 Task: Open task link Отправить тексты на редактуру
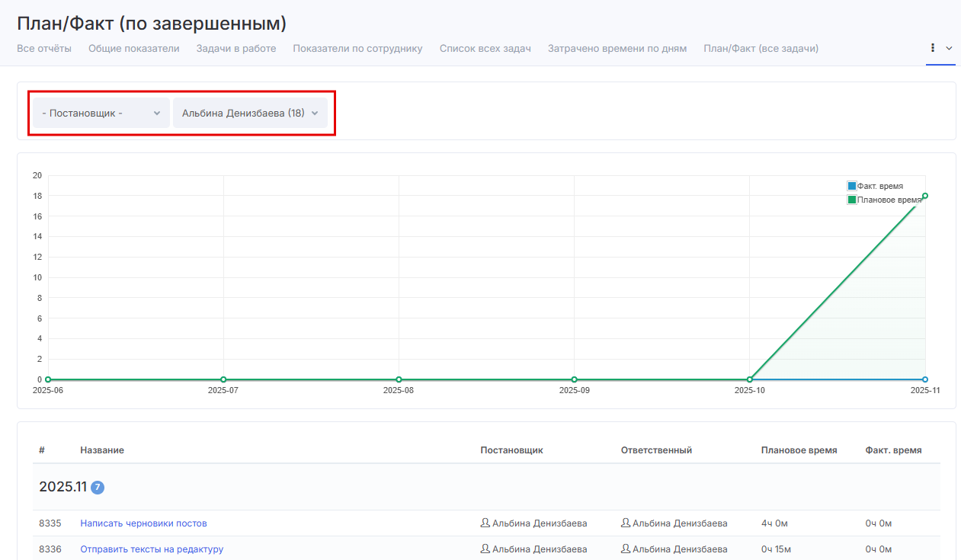click(x=152, y=549)
